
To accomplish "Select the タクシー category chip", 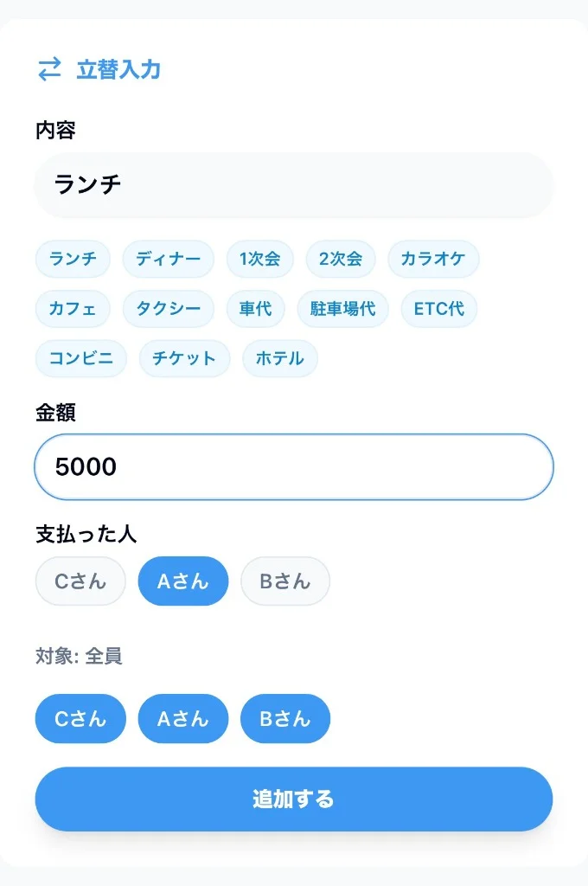I will 169,309.
